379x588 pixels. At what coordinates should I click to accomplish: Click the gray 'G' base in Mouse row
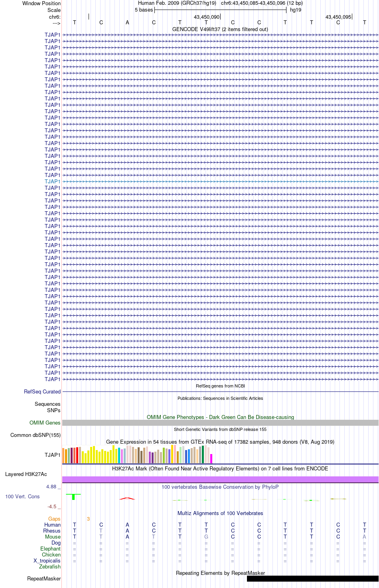[x=206, y=537]
